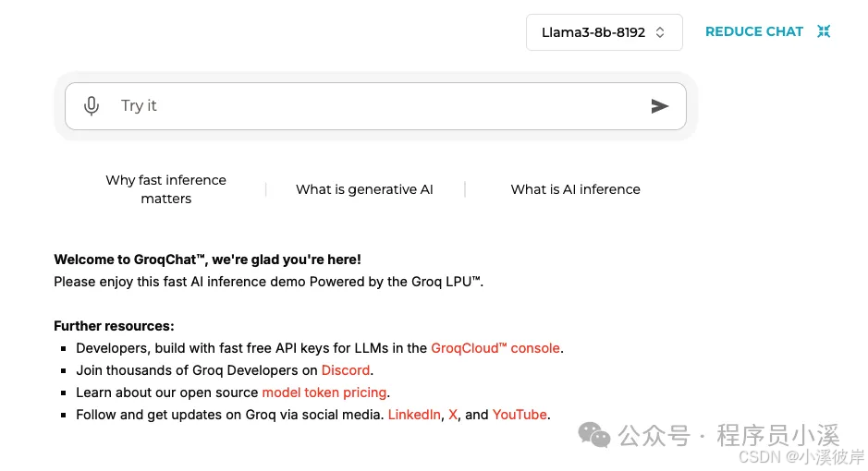Click the Welcome to GroqChat heading text
Image resolution: width=868 pixels, height=471 pixels.
coord(207,260)
